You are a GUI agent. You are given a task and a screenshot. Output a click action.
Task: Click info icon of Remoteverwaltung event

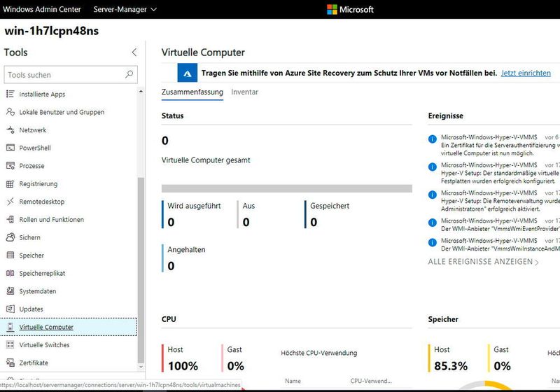point(432,195)
